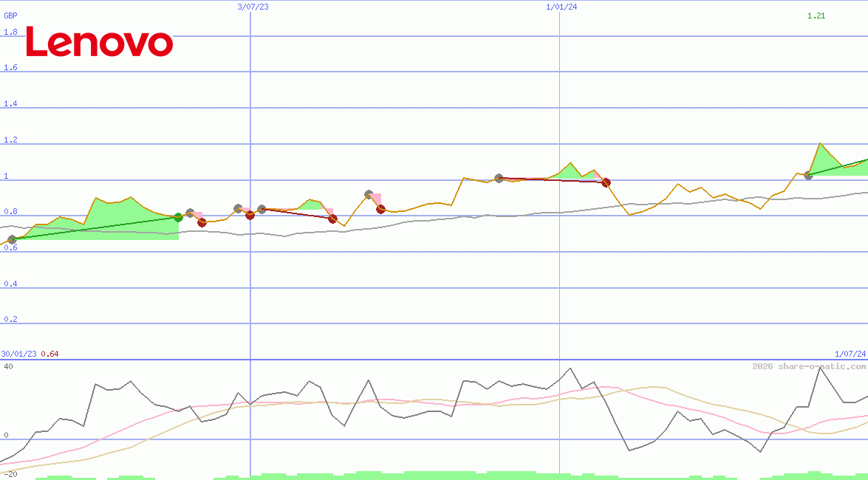Click the green buy marker on the chart
Viewport: 868px width, 480px height.
pyautogui.click(x=177, y=217)
